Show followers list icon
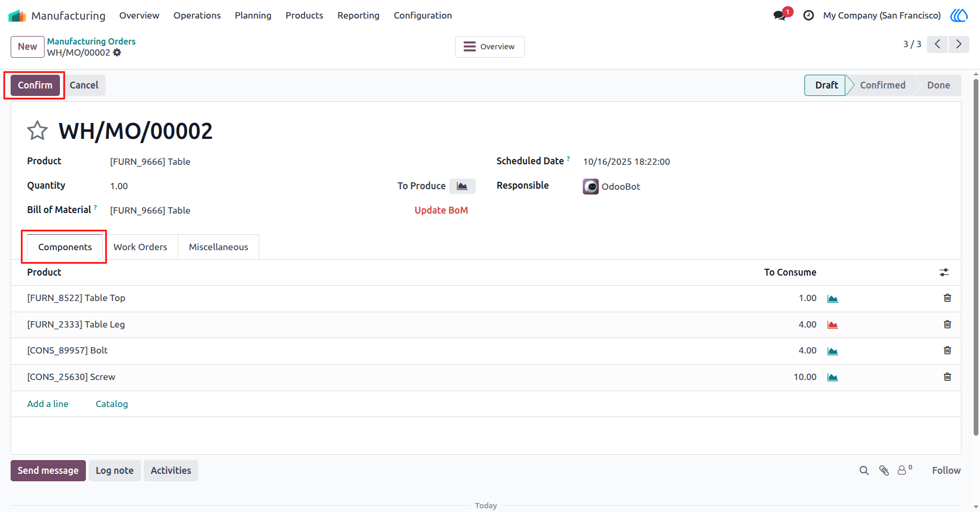 coord(904,470)
